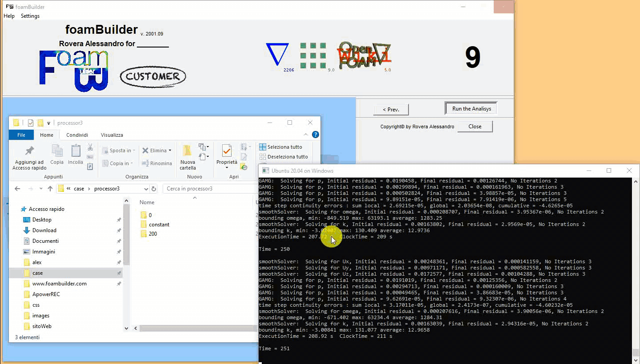Image resolution: width=640 pixels, height=364 pixels.
Task: Select the folder named 0
Action: click(x=150, y=215)
